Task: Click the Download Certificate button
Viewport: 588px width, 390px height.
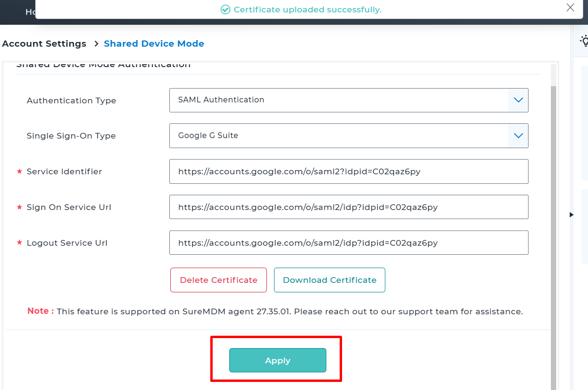Action: (x=330, y=280)
